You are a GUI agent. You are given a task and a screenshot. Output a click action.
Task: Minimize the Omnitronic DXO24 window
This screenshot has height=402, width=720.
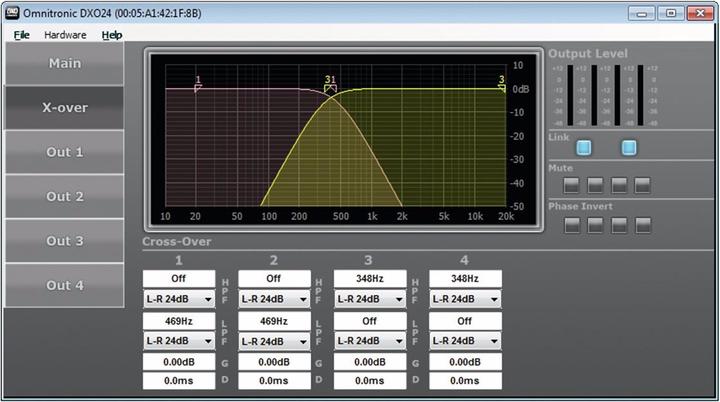click(x=641, y=13)
